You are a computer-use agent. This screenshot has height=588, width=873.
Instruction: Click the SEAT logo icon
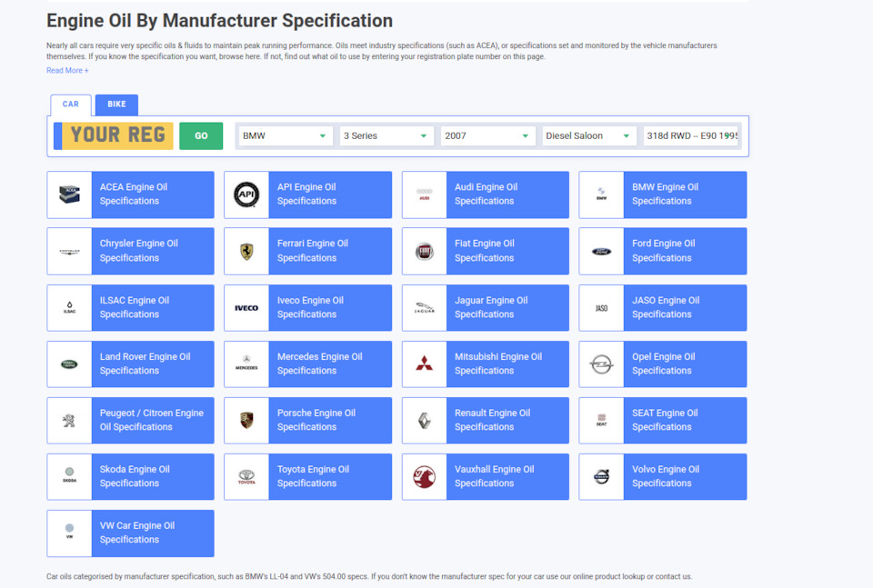pyautogui.click(x=602, y=421)
